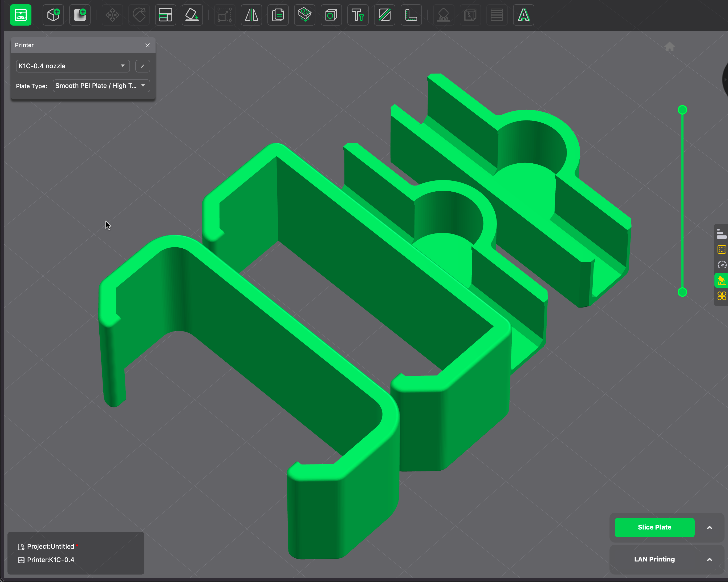Click the broken cube repair icon

470,15
